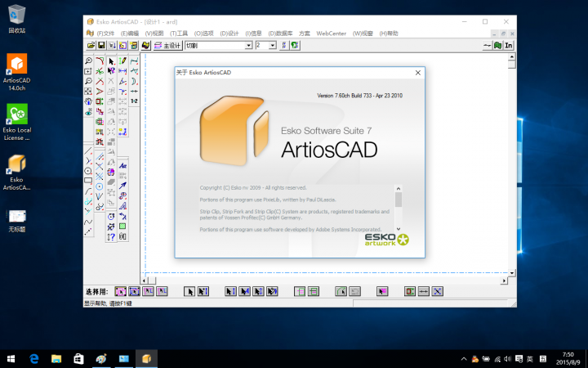Select the zoom out magnifier tool
The width and height of the screenshot is (588, 368).
pyautogui.click(x=88, y=81)
